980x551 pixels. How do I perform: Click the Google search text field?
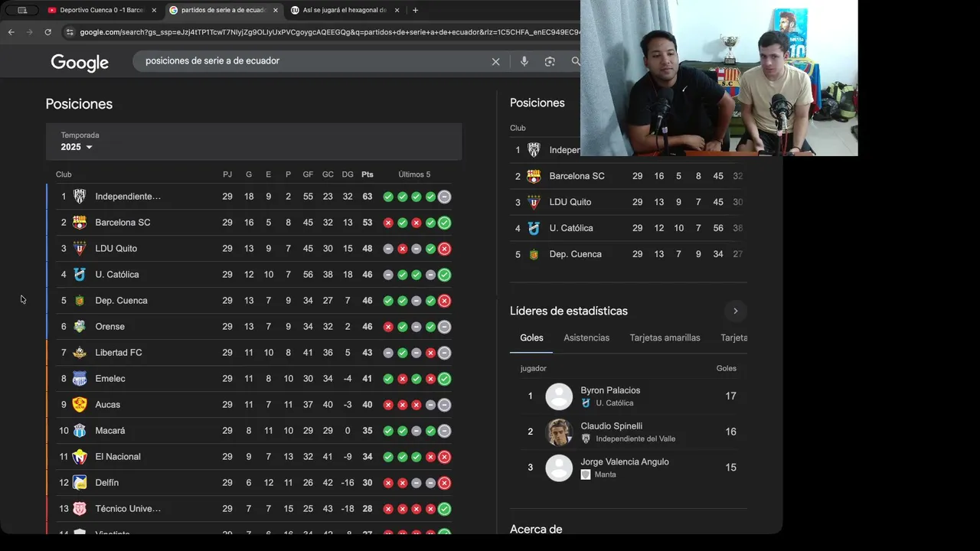click(314, 60)
